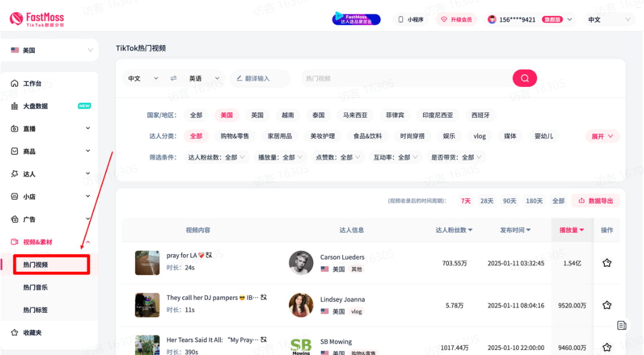The height and width of the screenshot is (355, 644).
Task: Select 越南 country filter
Action: (x=288, y=115)
